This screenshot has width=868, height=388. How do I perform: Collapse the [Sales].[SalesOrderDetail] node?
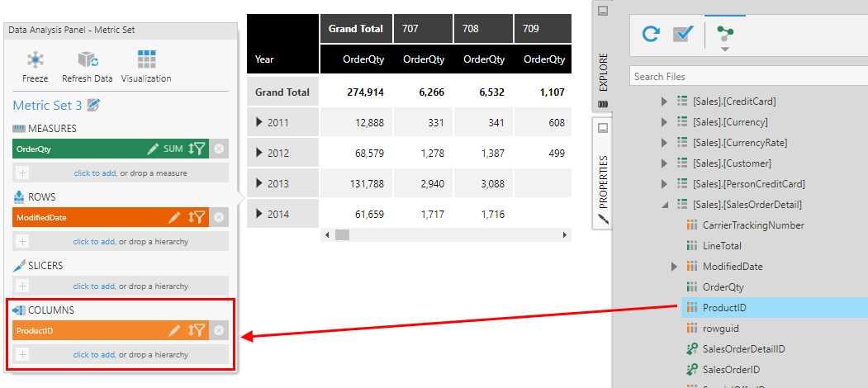point(665,205)
